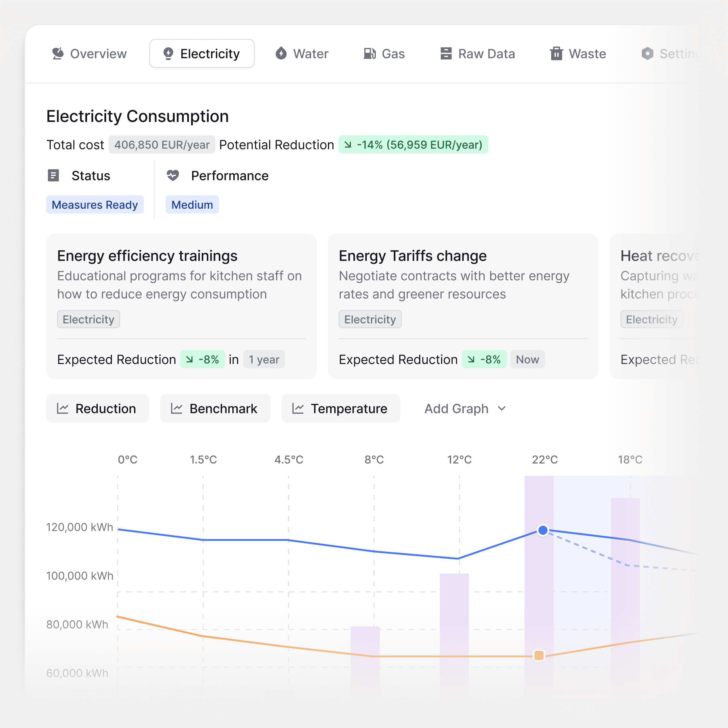Select the blue data point at 22°C
The image size is (728, 728).
coord(543,530)
